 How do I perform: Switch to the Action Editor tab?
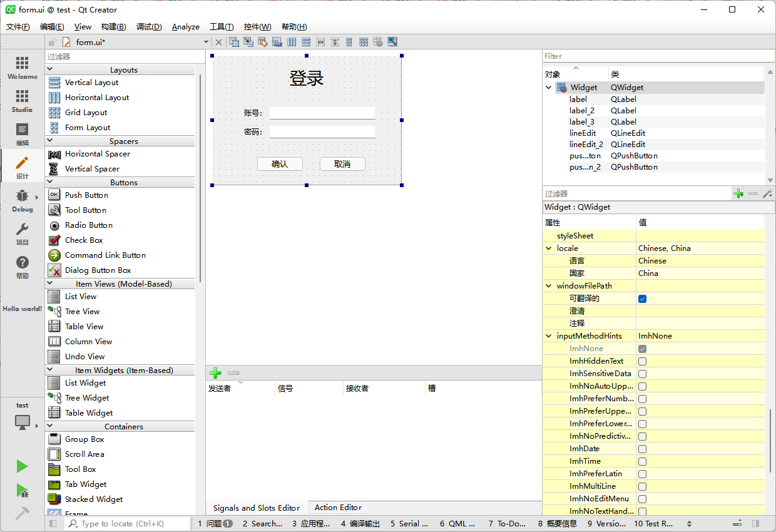338,508
